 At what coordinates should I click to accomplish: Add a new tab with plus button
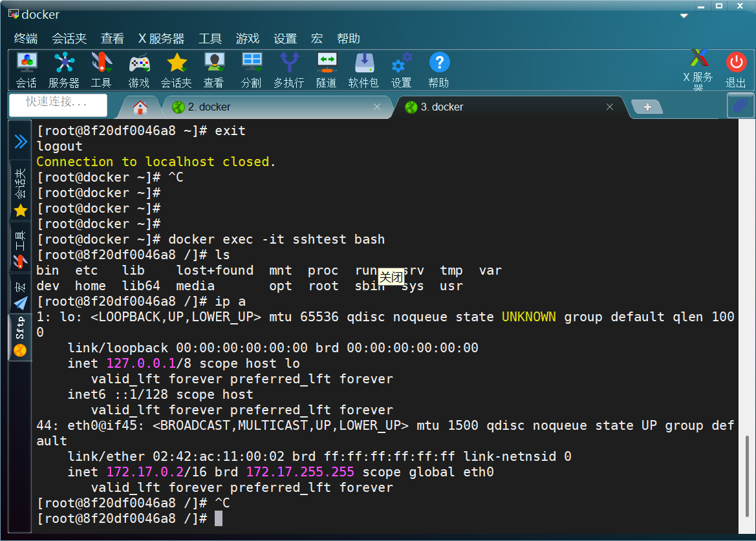647,107
